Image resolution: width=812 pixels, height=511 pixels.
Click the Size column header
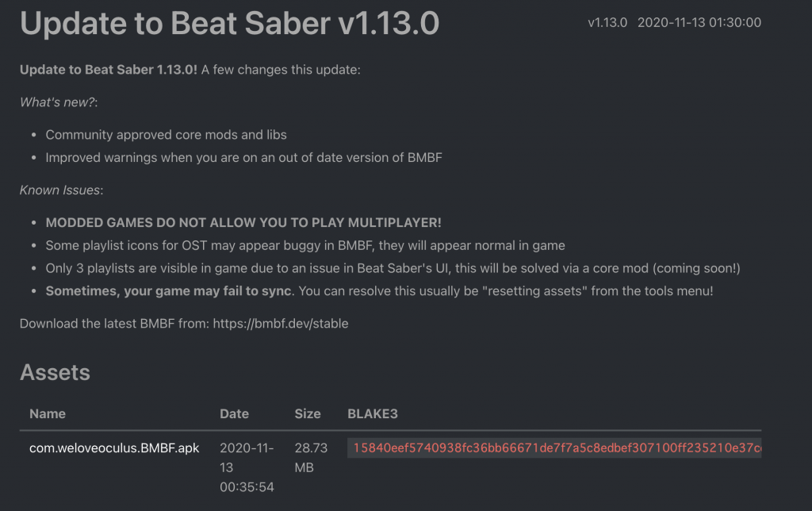click(x=308, y=413)
